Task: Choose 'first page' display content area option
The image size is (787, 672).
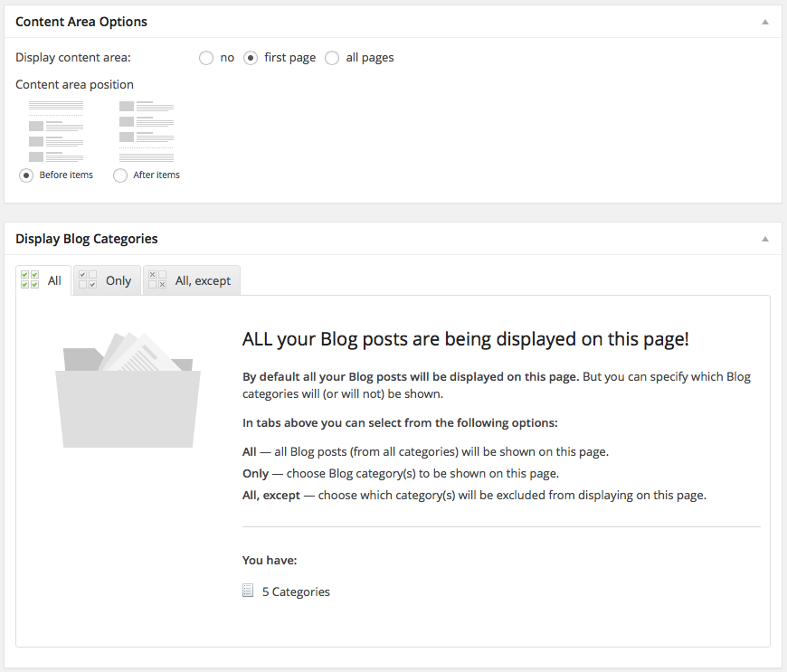Action: [x=251, y=58]
